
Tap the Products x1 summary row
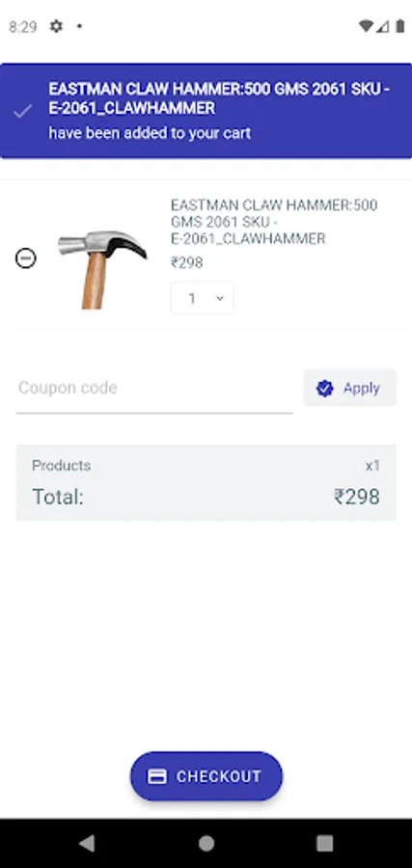coord(206,466)
